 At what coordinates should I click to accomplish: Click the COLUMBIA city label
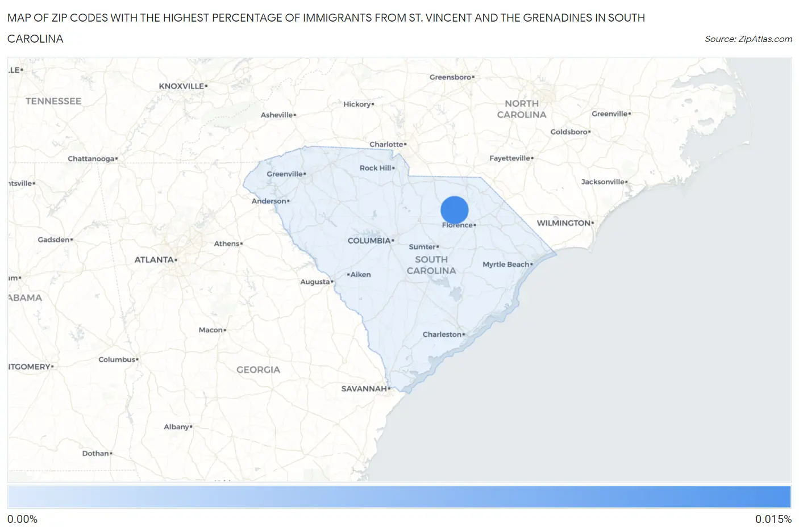click(x=369, y=241)
